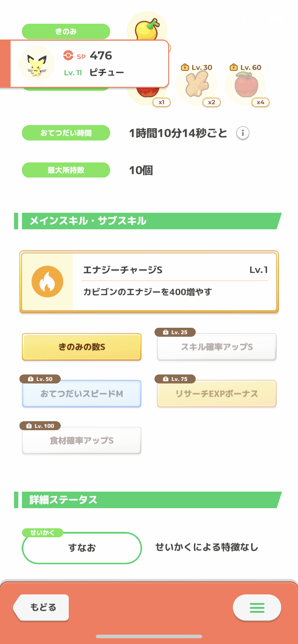Tap the すなお nature box

pyautogui.click(x=82, y=548)
